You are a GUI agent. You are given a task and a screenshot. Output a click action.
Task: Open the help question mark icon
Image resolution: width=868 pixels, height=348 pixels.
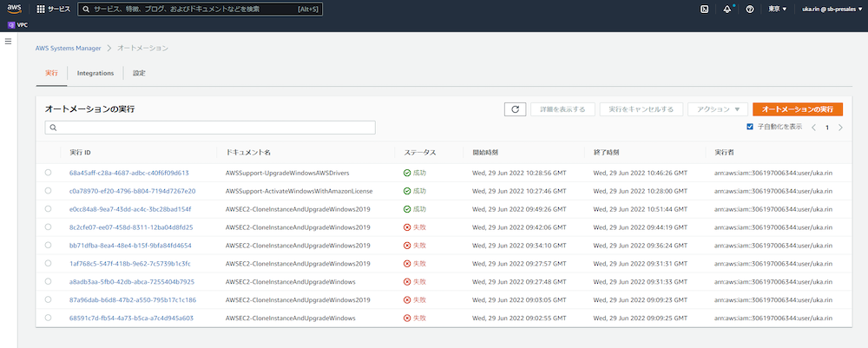tap(750, 9)
